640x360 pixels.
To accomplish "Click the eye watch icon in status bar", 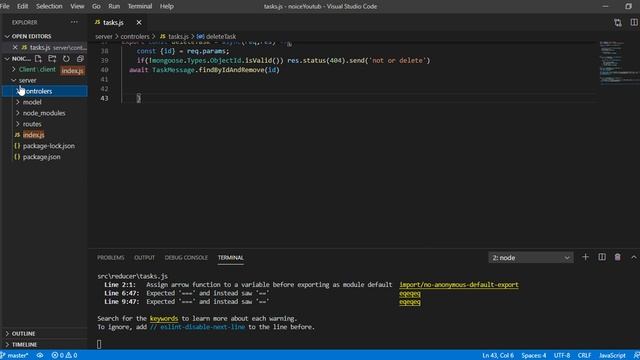I will tap(40, 355).
